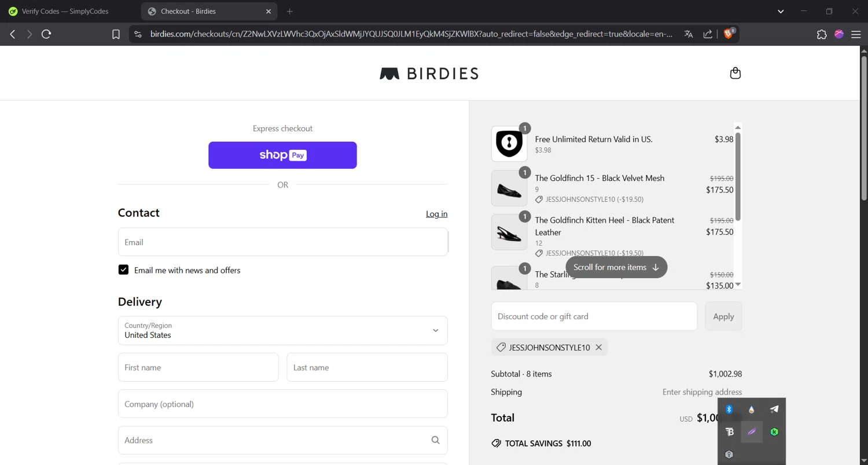Open Brave Shields lion icon

[x=729, y=34]
